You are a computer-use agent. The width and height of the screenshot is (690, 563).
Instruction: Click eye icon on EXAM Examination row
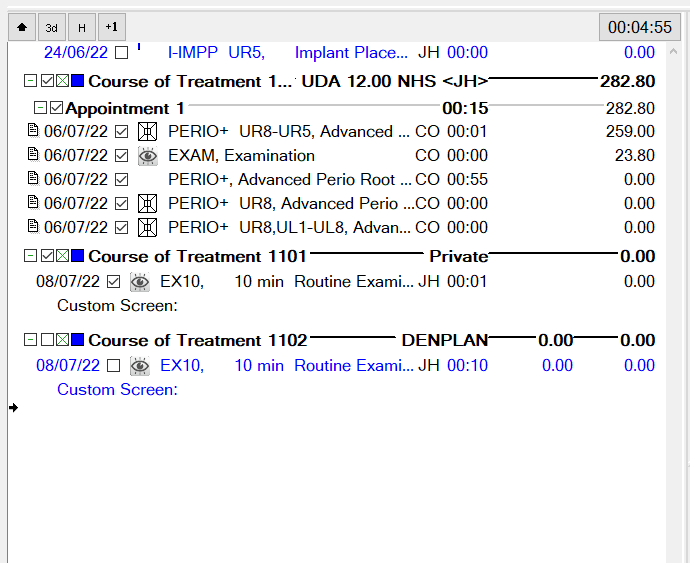click(x=147, y=156)
